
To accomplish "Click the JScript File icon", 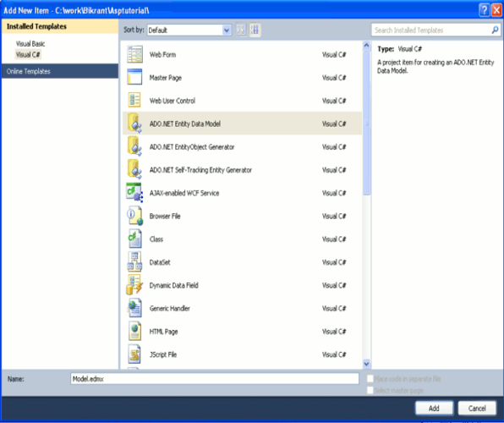I will click(x=134, y=354).
